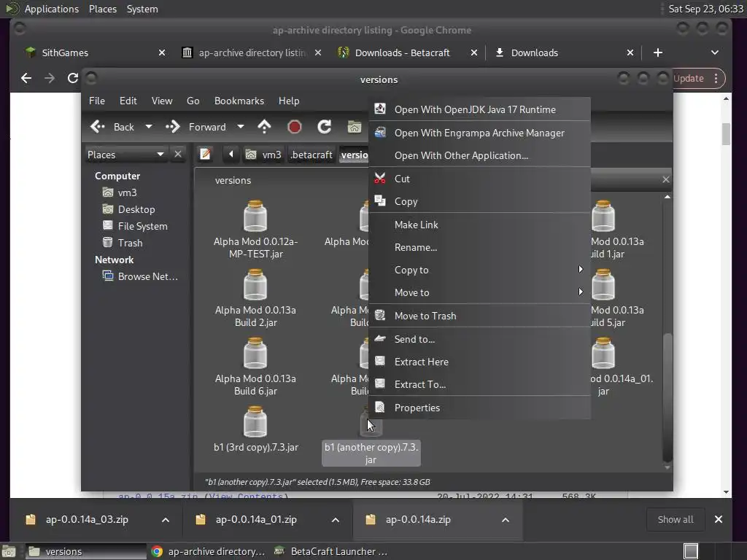Select Alpha Mod 0.0.12a-MP-TEST.jar file
747x560 pixels.
pos(255,229)
